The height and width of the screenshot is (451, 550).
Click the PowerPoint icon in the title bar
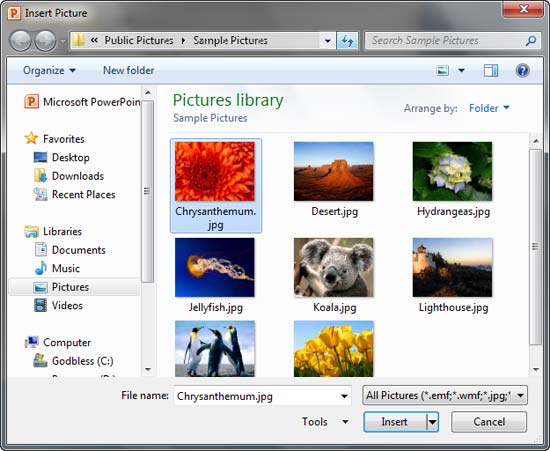tap(14, 13)
